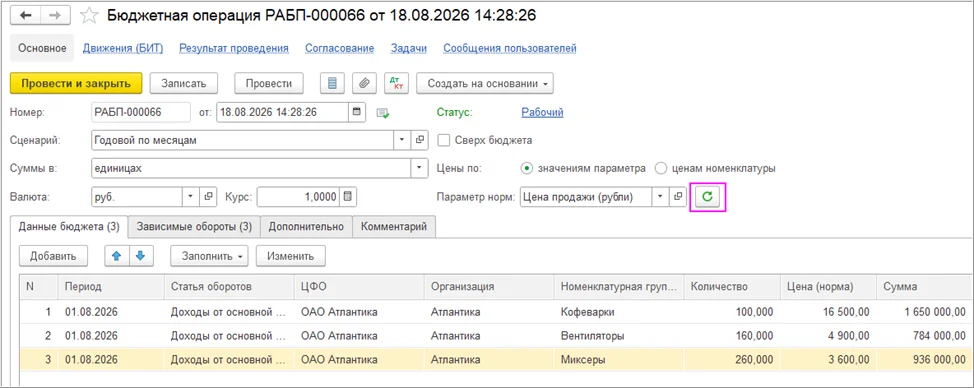This screenshot has height=388, width=974.
Task: Select the price cell 3 600,00
Action: 828,359
